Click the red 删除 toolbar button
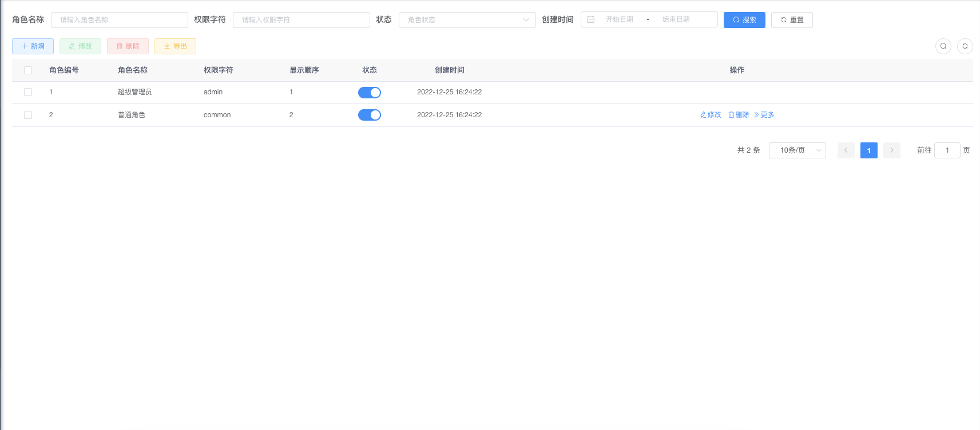 128,46
